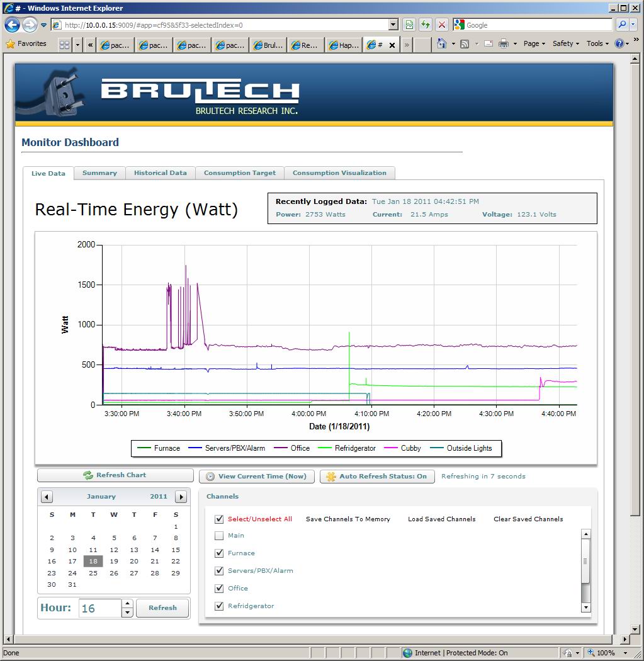Click Save Channels To Memory
644x661 pixels.
pos(347,519)
